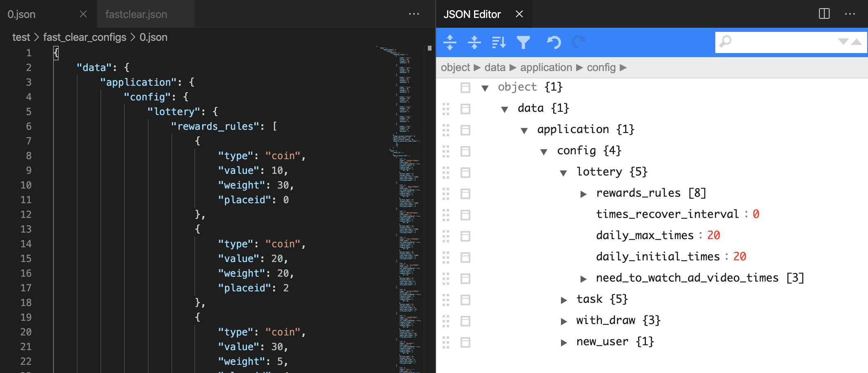Image resolution: width=868 pixels, height=373 pixels.
Task: Click '0.json' in file breadcrumb
Action: (x=154, y=37)
